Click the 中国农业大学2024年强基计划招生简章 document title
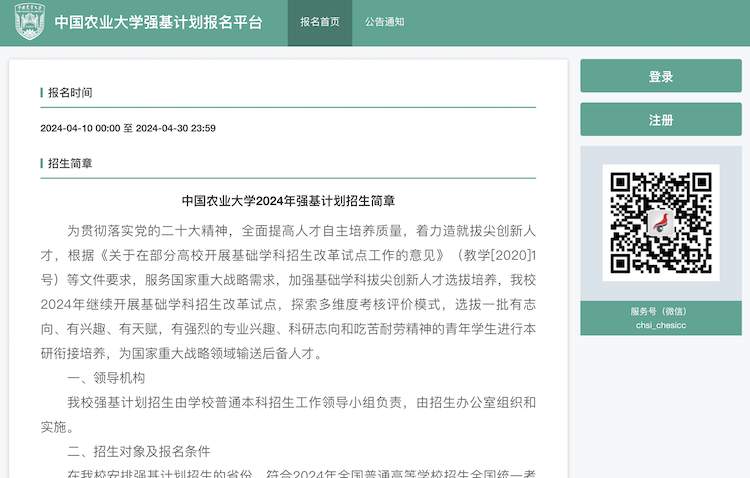 [288, 201]
